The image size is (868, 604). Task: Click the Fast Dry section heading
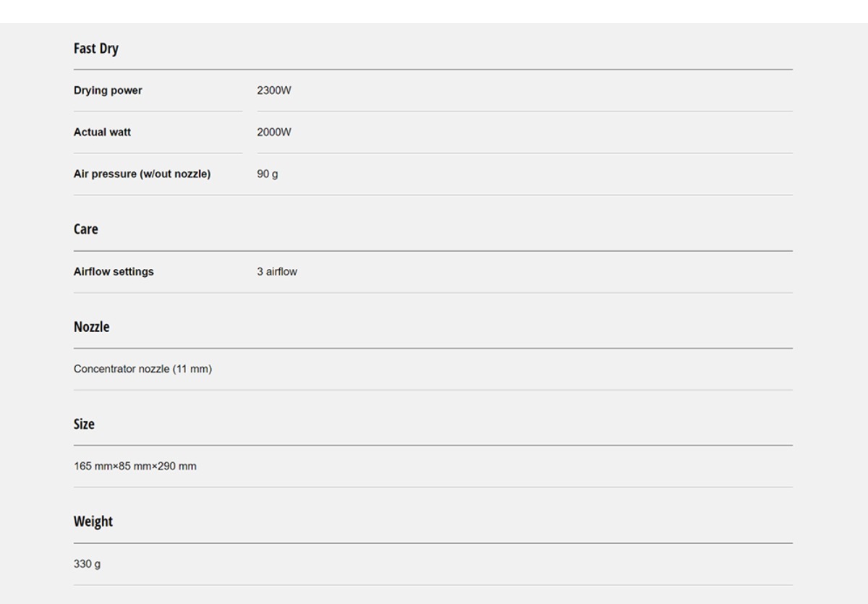pyautogui.click(x=95, y=49)
